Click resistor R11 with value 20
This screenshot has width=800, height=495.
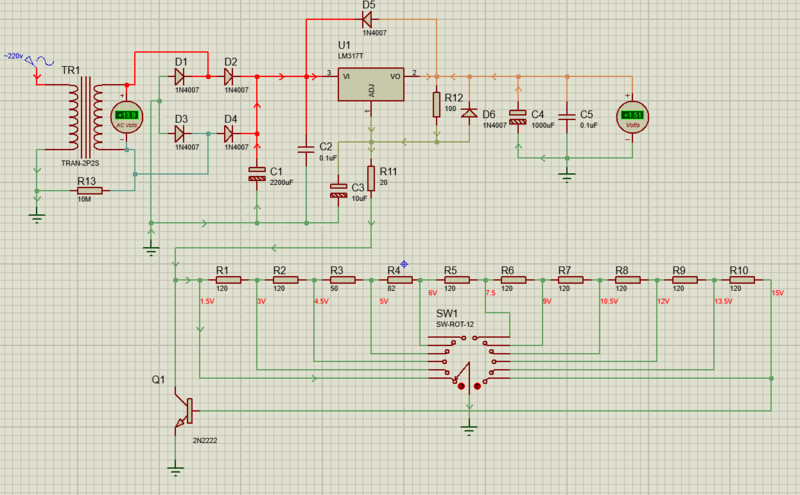(371, 178)
